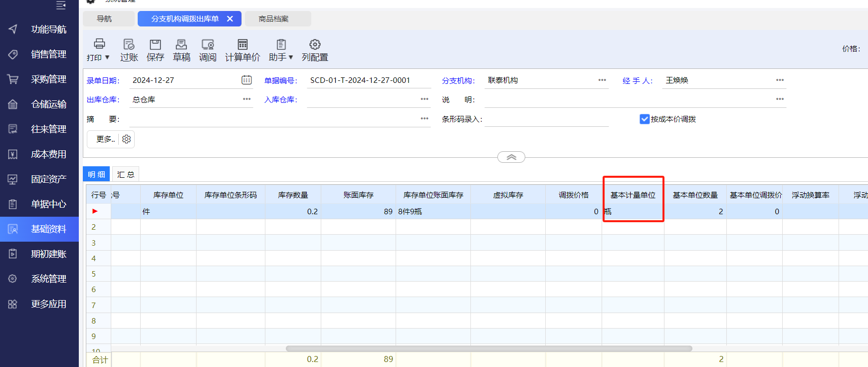Click the 基本计量单位 column header

pos(633,195)
